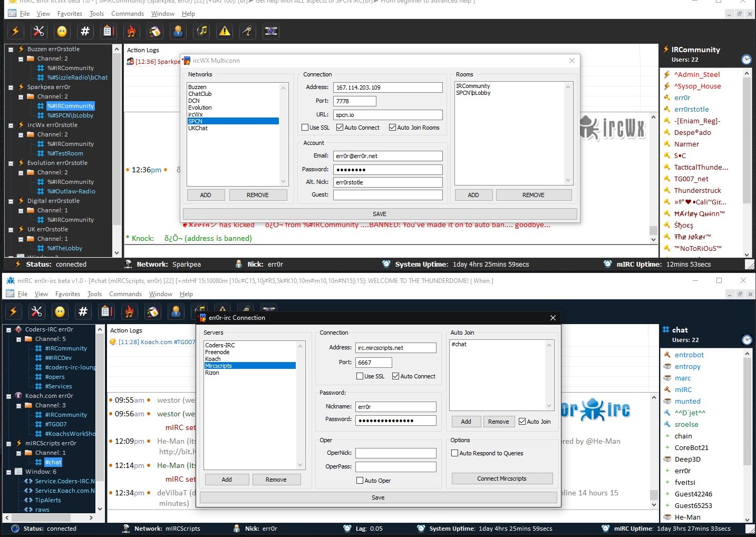Click Network icon in bottom status bar
756x537 pixels.
click(x=126, y=529)
